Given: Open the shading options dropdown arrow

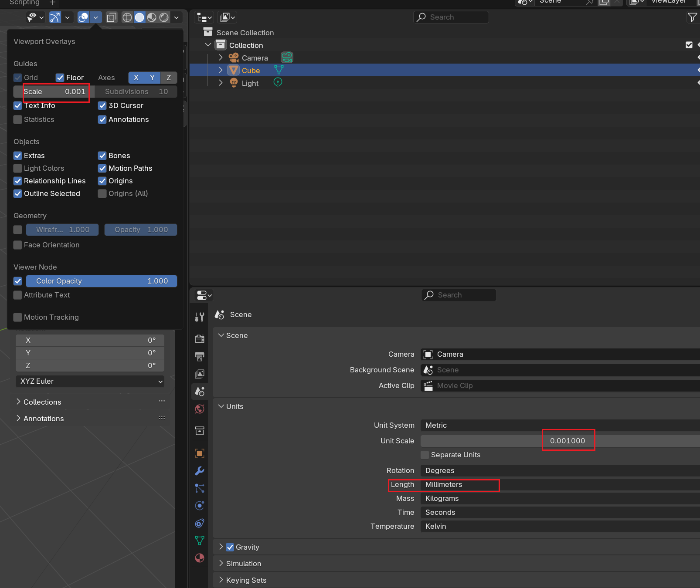Looking at the screenshot, I should coord(176,17).
